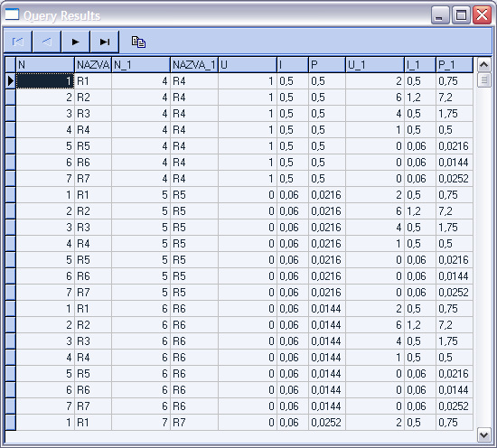Click the I_1 column header
Viewport: 497px width, 448px height.
pyautogui.click(x=420, y=65)
